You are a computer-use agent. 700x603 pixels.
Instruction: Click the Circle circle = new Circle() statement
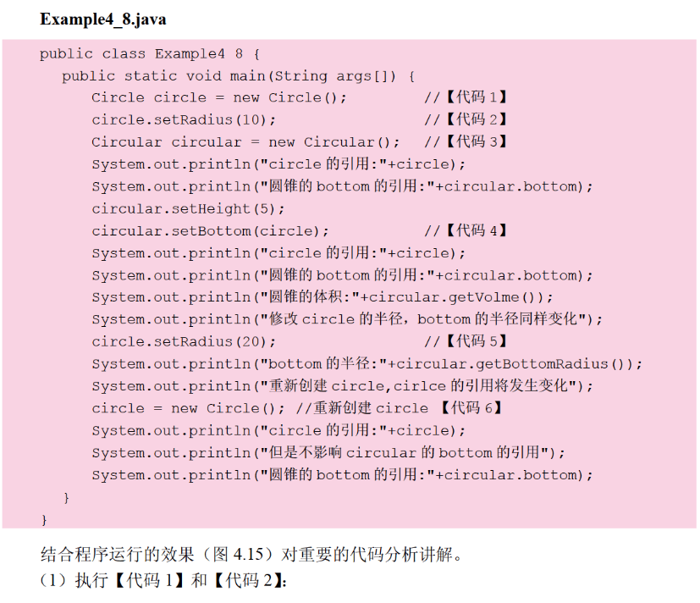pyautogui.click(x=219, y=97)
